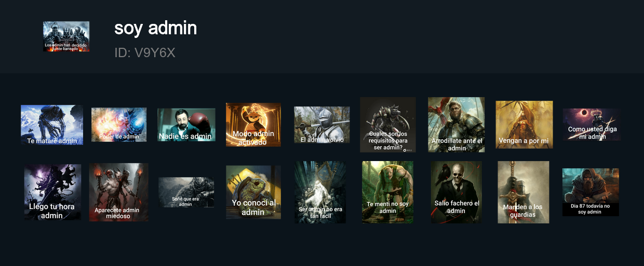Select the 'Aparecete admin miedoso' sticker
The width and height of the screenshot is (644, 266).
coord(119,192)
